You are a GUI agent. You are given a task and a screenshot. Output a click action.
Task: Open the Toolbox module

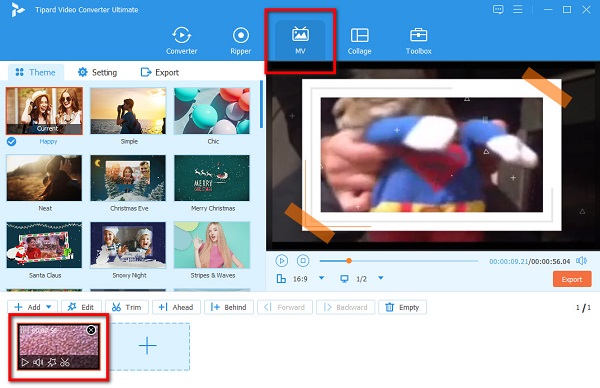(419, 41)
